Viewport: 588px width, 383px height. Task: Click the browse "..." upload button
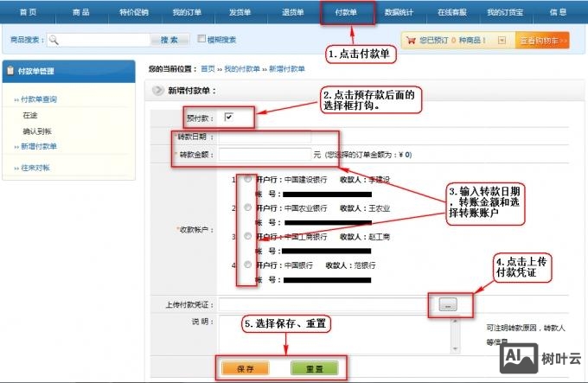[x=448, y=304]
